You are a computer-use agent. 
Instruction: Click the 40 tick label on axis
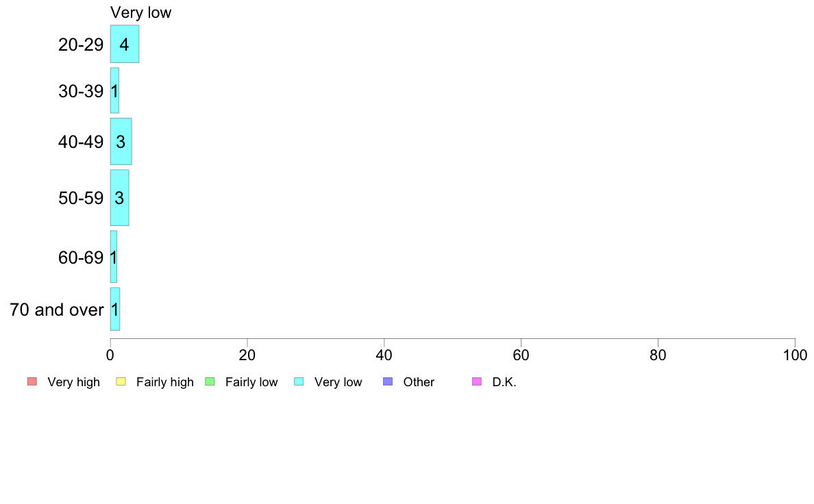[384, 355]
